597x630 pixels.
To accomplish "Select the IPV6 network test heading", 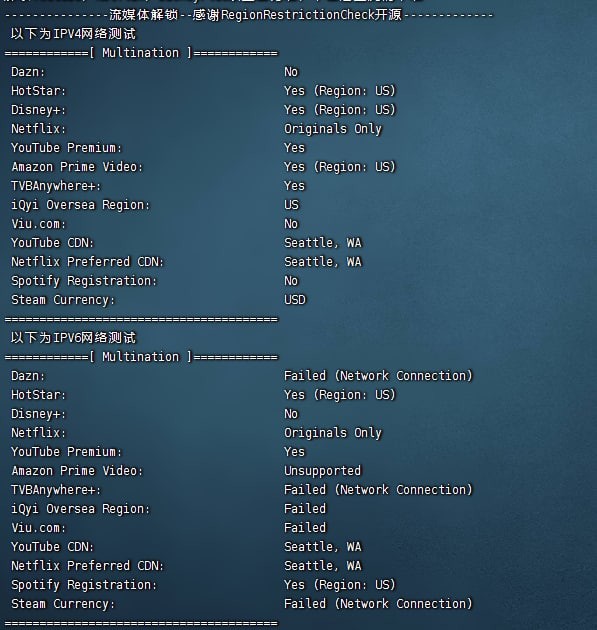I will pos(74,338).
